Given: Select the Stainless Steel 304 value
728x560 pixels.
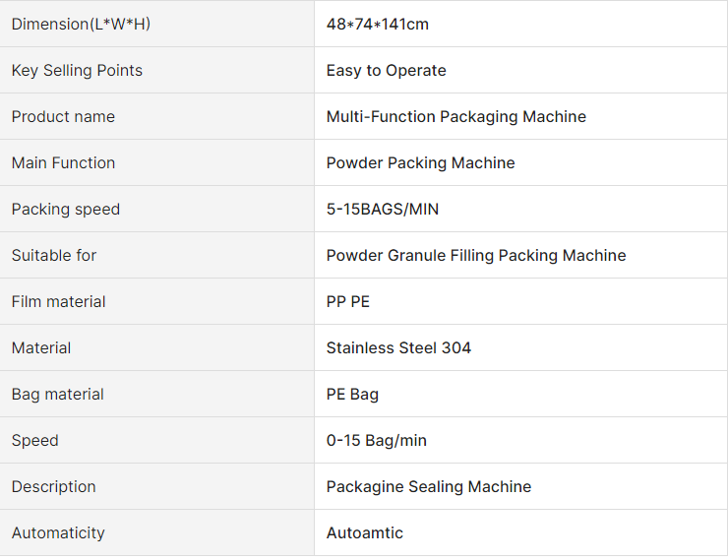Looking at the screenshot, I should click(x=398, y=347).
